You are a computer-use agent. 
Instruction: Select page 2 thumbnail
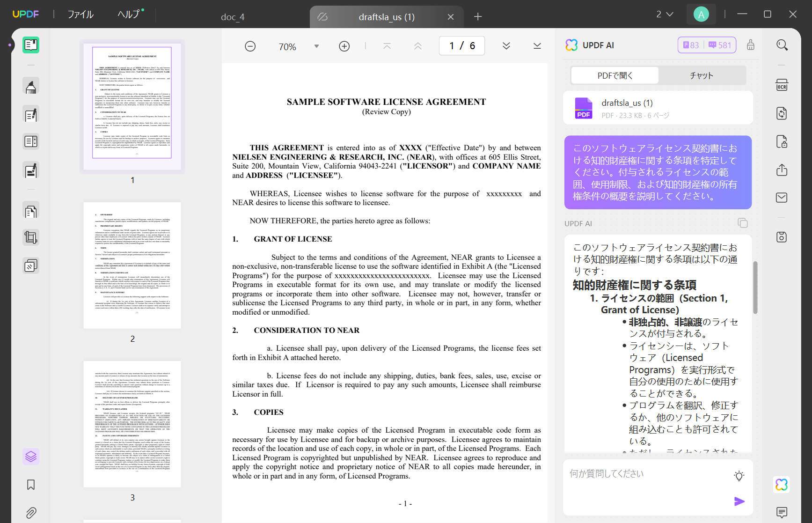tap(132, 265)
